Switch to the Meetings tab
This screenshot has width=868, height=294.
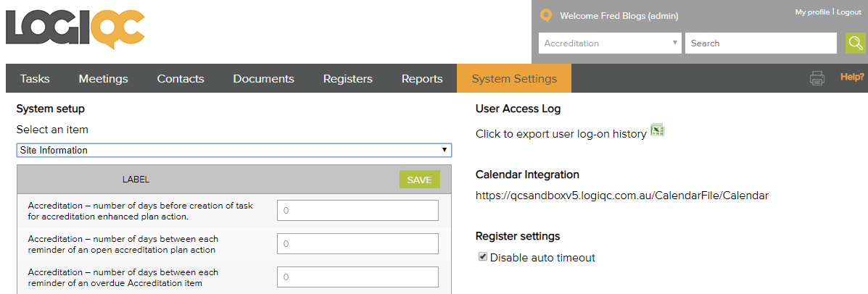click(103, 79)
